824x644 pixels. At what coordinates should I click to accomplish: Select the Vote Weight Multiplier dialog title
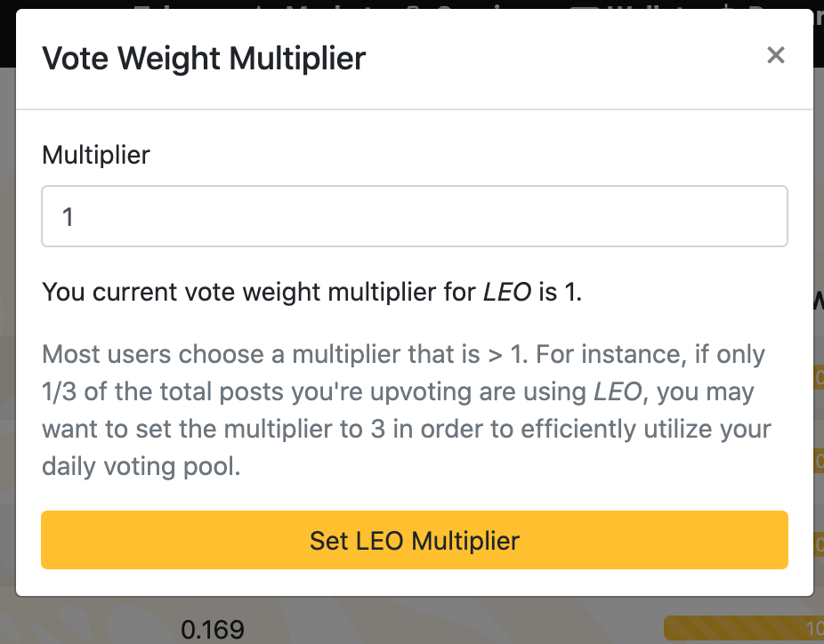(x=204, y=58)
